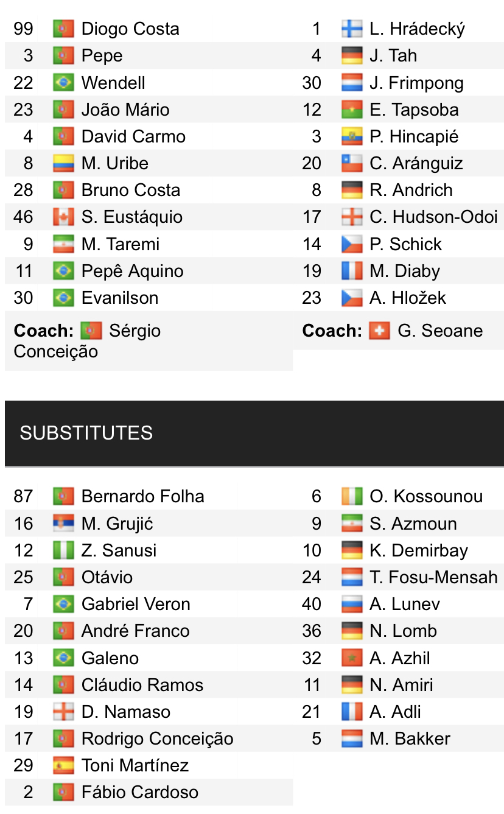The image size is (504, 814).
Task: Click the Canadian flag next to S. Eustáquio
Action: (63, 217)
